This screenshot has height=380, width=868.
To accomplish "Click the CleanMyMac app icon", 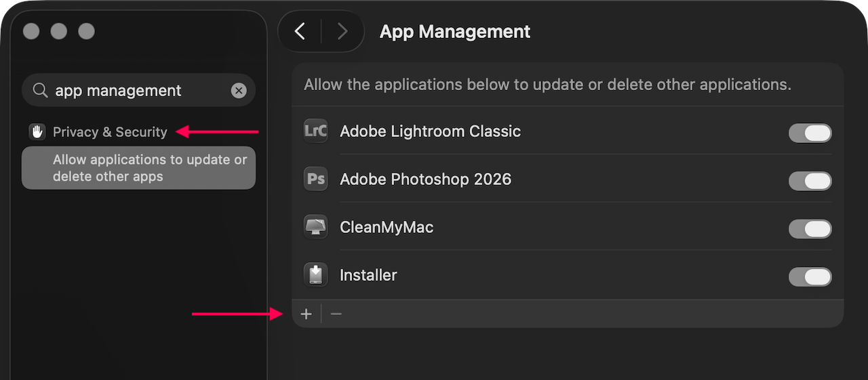I will pyautogui.click(x=316, y=227).
